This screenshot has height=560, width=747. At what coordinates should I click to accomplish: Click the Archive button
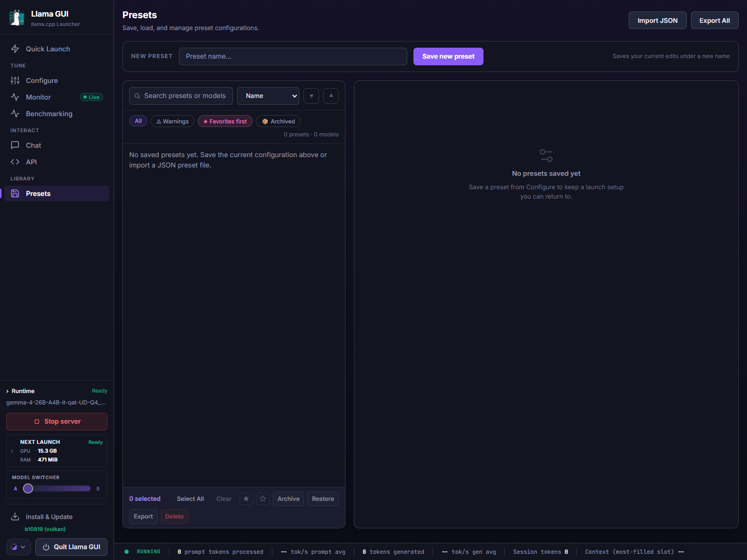pyautogui.click(x=288, y=499)
